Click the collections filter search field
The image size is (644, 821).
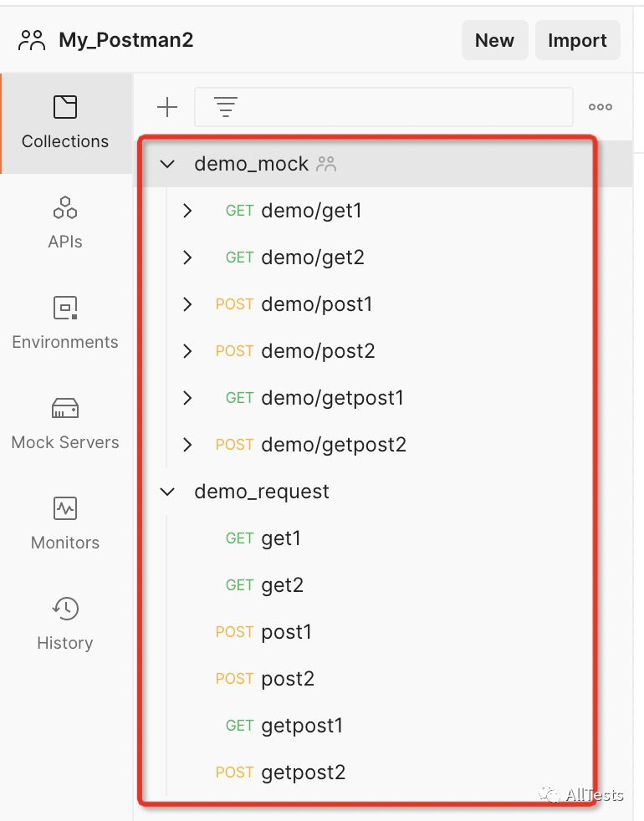pyautogui.click(x=384, y=107)
